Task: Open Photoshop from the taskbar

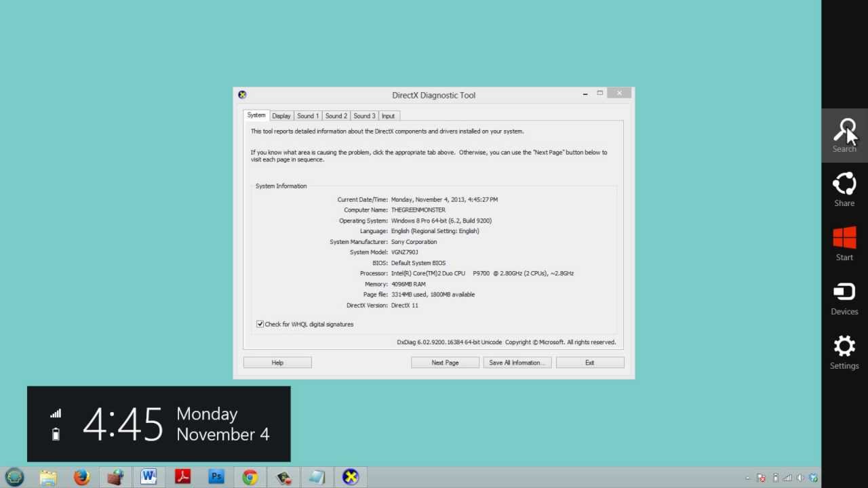Action: pos(216,477)
